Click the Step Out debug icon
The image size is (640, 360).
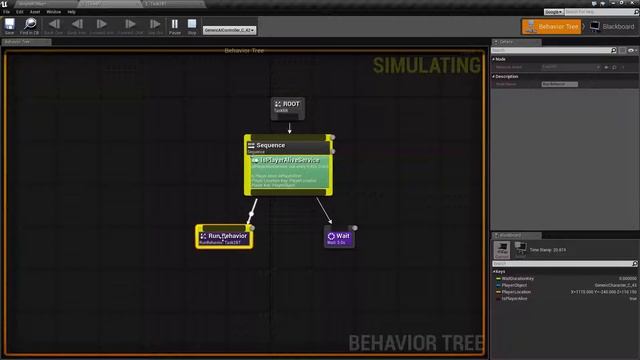tap(155, 26)
